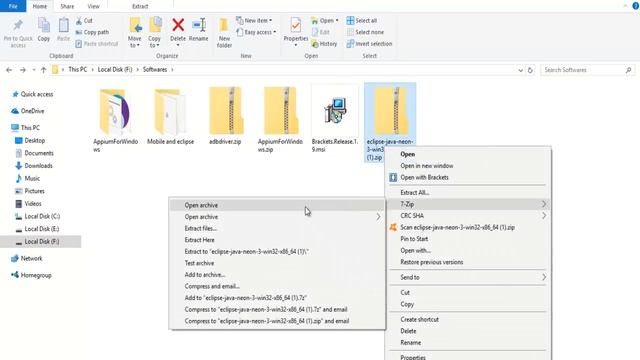Switch to the Share tab

coord(67,6)
